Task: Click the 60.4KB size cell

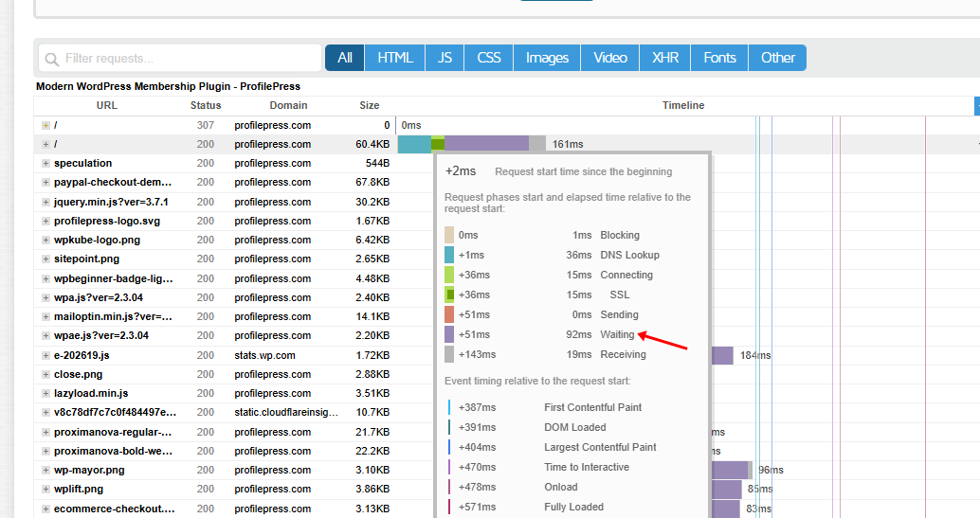Action: pyautogui.click(x=372, y=144)
